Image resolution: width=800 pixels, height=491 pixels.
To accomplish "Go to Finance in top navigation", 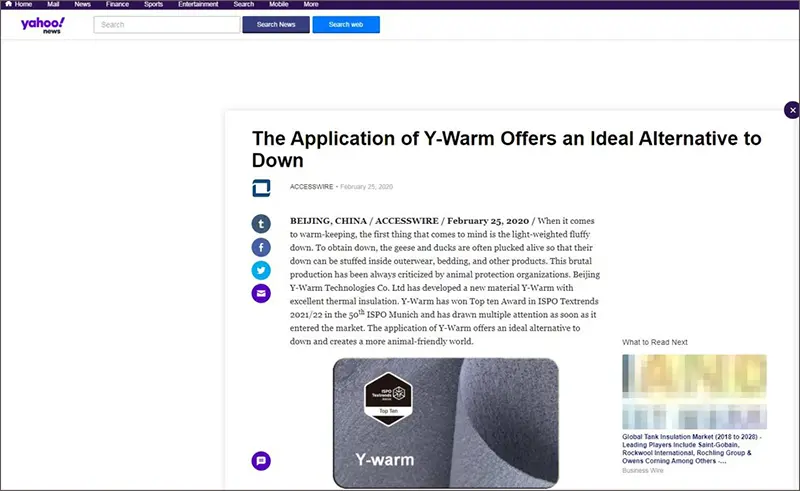I will (117, 4).
